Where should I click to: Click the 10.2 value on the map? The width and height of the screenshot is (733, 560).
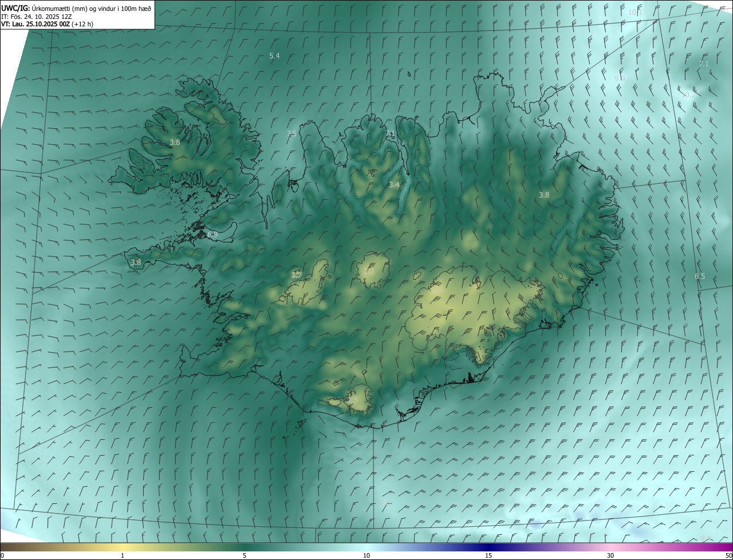click(687, 95)
